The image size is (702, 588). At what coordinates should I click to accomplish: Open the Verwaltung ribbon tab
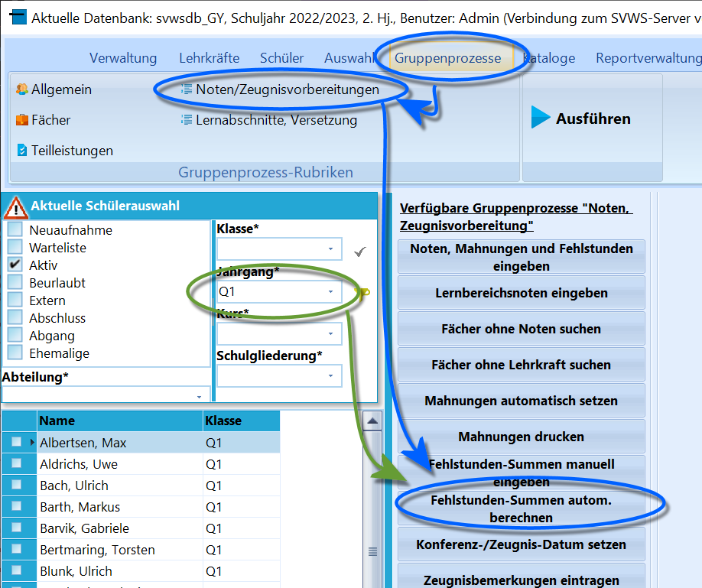pos(123,58)
